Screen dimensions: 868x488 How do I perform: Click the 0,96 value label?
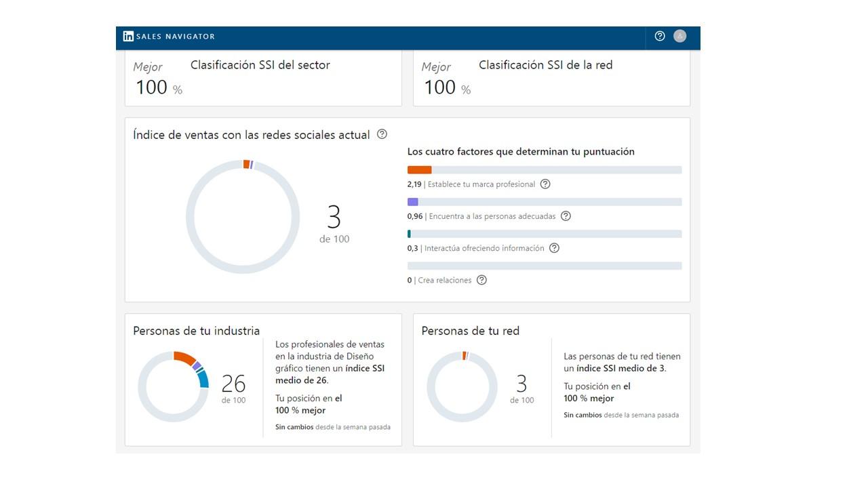pos(415,216)
